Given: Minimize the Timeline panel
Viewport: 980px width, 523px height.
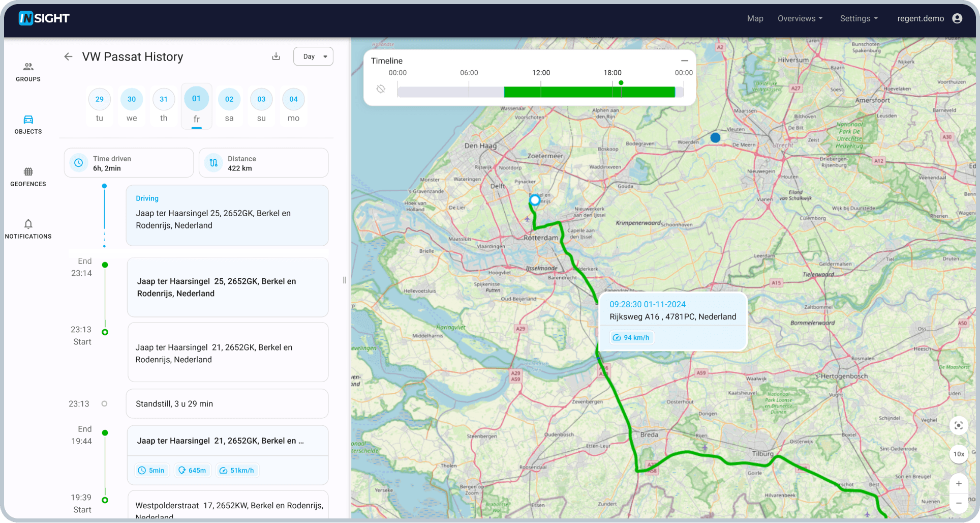Looking at the screenshot, I should coord(685,61).
